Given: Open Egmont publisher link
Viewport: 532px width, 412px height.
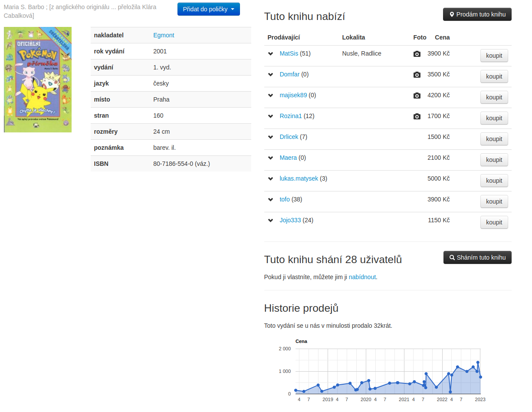Looking at the screenshot, I should [x=164, y=35].
